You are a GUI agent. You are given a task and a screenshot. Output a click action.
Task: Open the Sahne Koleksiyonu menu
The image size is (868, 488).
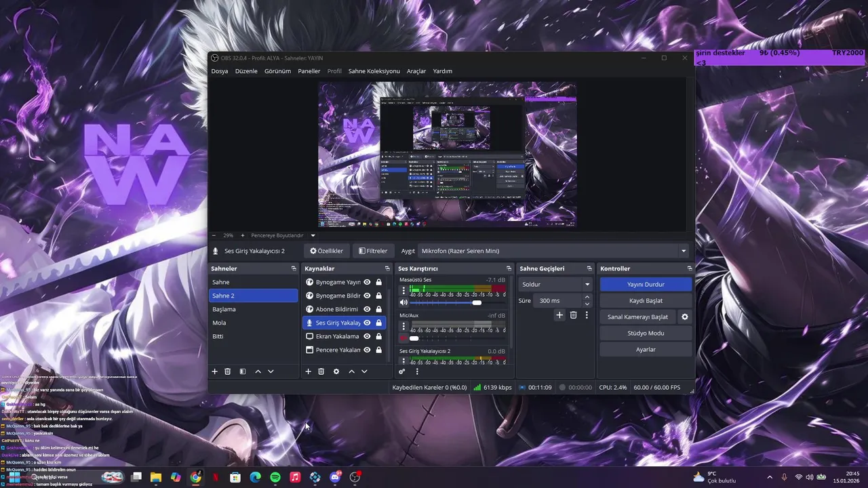pyautogui.click(x=374, y=71)
